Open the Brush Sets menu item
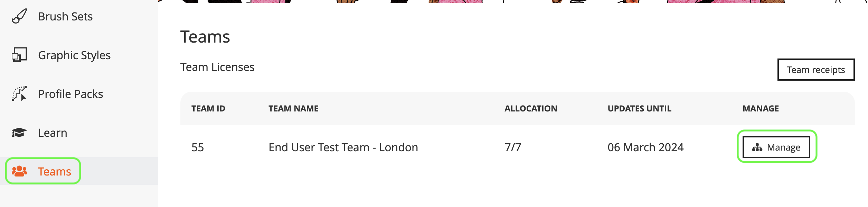The image size is (868, 207). (x=65, y=17)
